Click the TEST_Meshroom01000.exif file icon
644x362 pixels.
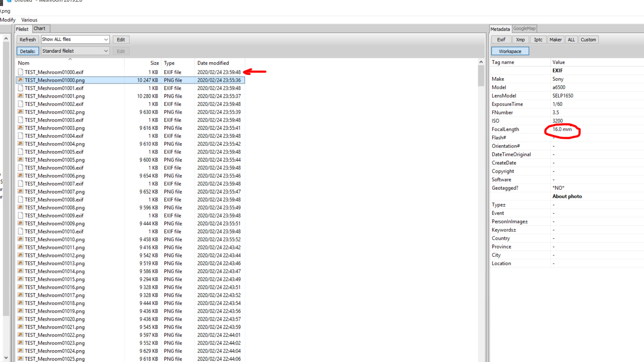coord(20,72)
